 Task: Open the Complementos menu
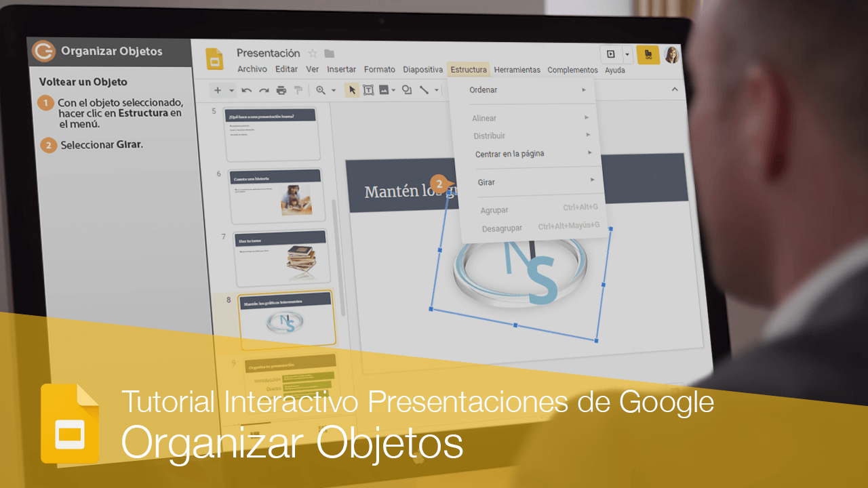[x=573, y=70]
